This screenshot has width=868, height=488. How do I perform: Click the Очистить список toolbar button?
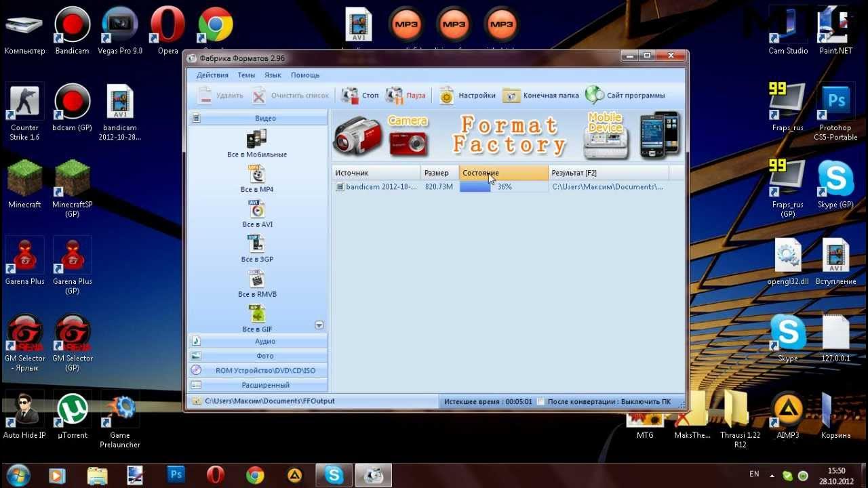click(290, 96)
